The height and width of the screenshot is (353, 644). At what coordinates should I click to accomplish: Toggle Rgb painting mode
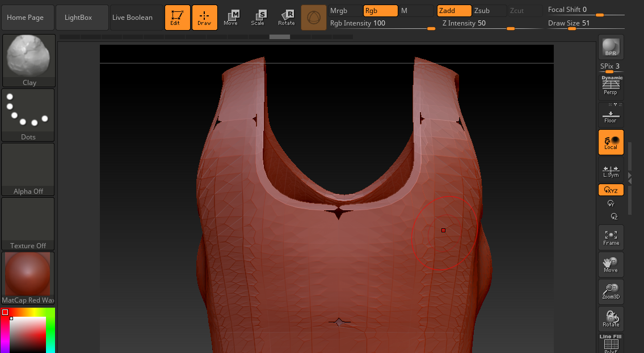pos(380,11)
